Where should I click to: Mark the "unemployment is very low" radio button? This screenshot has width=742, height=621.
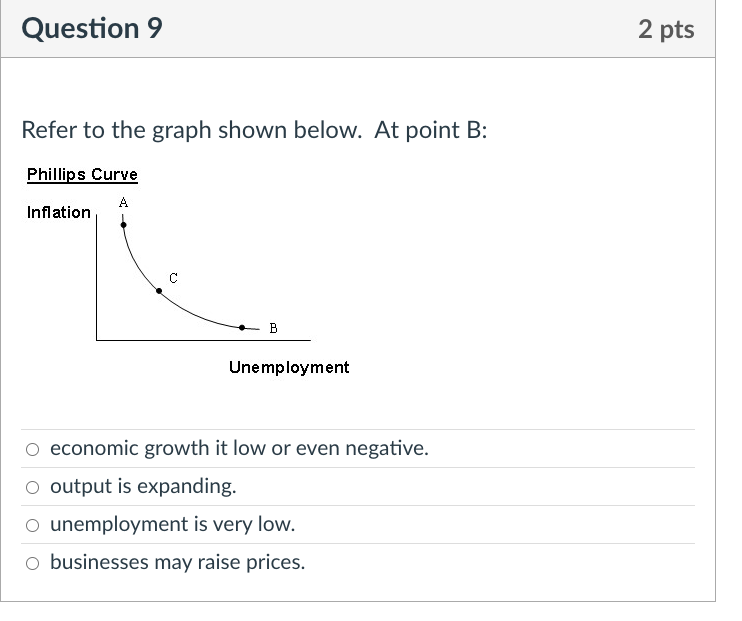(33, 525)
